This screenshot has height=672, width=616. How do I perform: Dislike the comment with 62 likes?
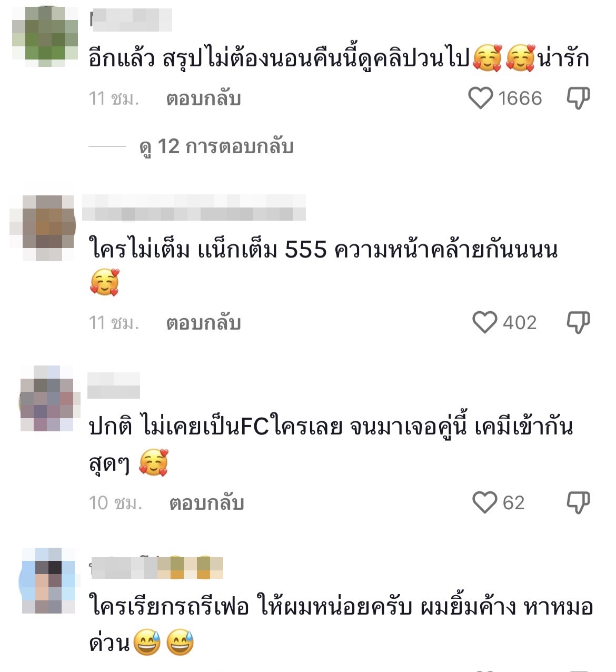pos(578,502)
